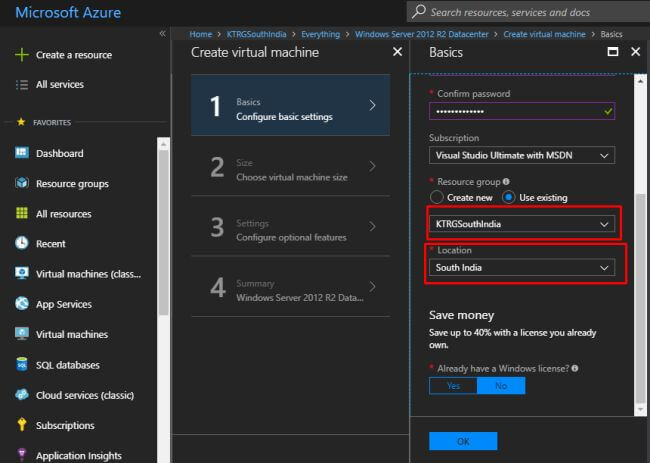Open SQL databases icon in sidebar
650x463 pixels.
(21, 364)
